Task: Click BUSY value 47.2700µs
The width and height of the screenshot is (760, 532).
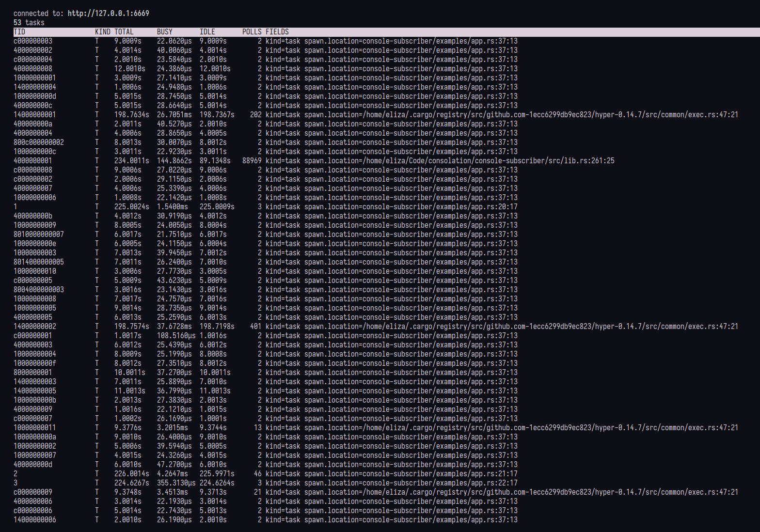Action: tap(174, 465)
